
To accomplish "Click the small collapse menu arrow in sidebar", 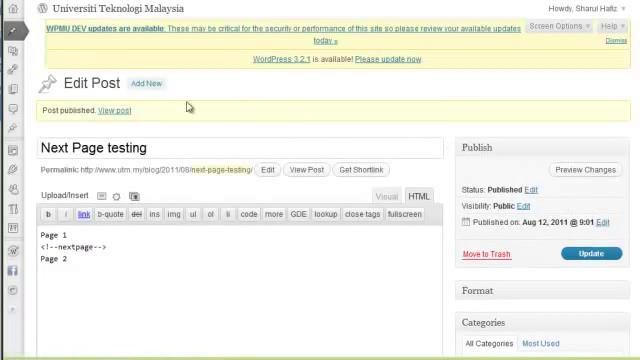I will (13, 310).
